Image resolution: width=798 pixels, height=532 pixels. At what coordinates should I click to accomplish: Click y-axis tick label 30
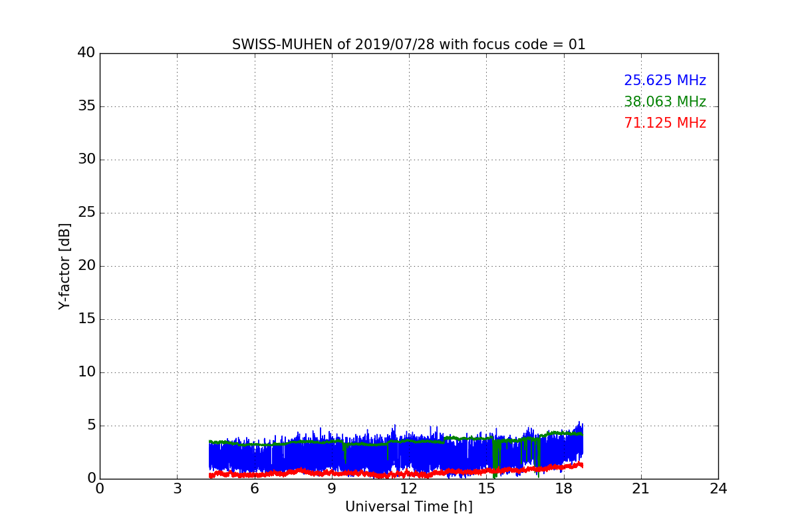coord(86,160)
